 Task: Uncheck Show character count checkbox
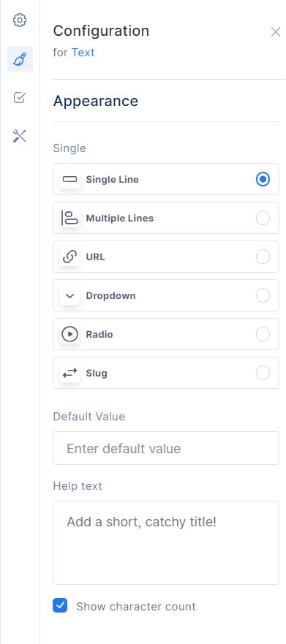[x=60, y=605]
